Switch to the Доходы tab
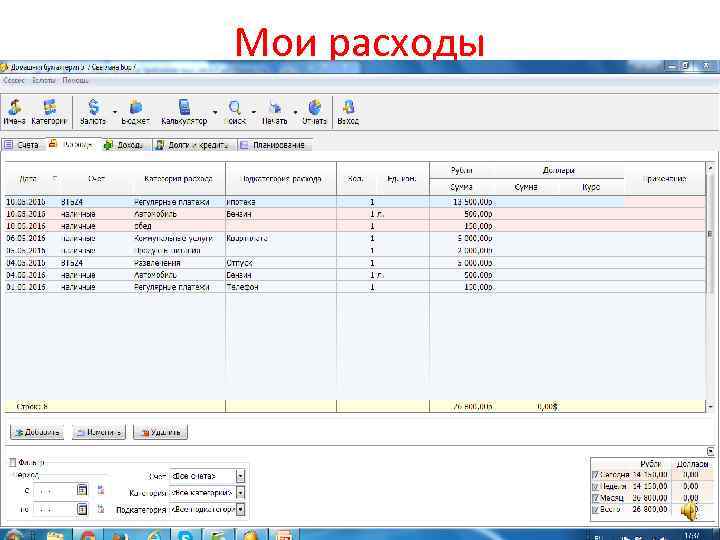Viewport: 720px width, 540px height. click(125, 145)
